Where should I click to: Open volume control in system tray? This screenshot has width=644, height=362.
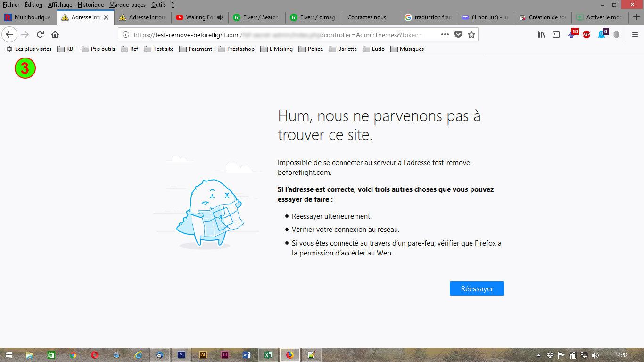595,355
